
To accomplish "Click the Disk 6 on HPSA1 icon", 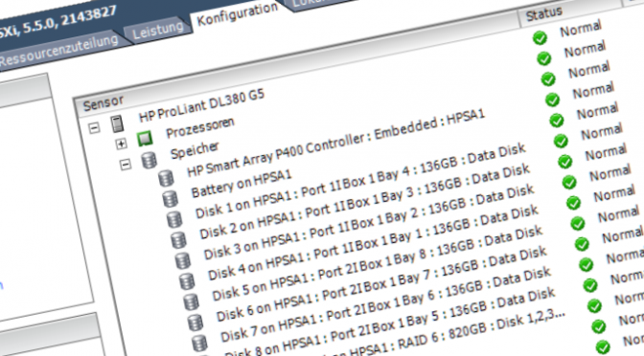I will coord(195,323).
